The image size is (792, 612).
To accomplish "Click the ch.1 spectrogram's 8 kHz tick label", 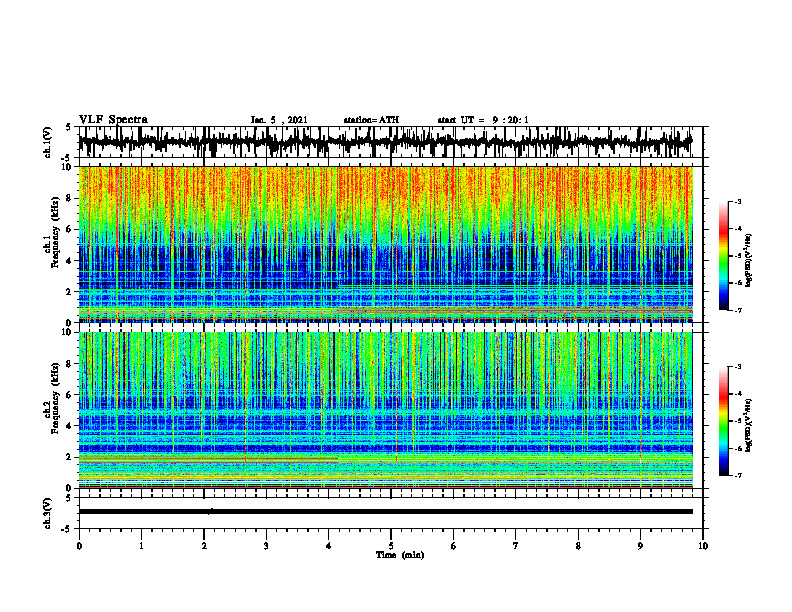I will point(69,198).
